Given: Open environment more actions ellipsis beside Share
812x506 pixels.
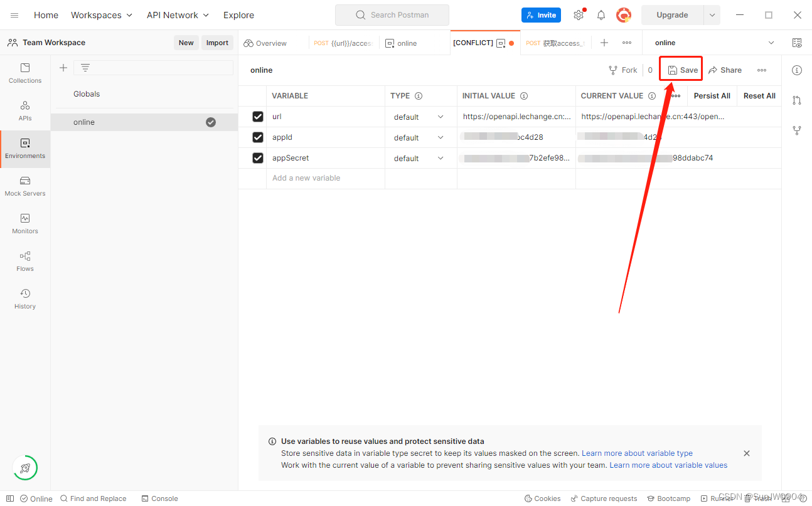Looking at the screenshot, I should coord(762,70).
